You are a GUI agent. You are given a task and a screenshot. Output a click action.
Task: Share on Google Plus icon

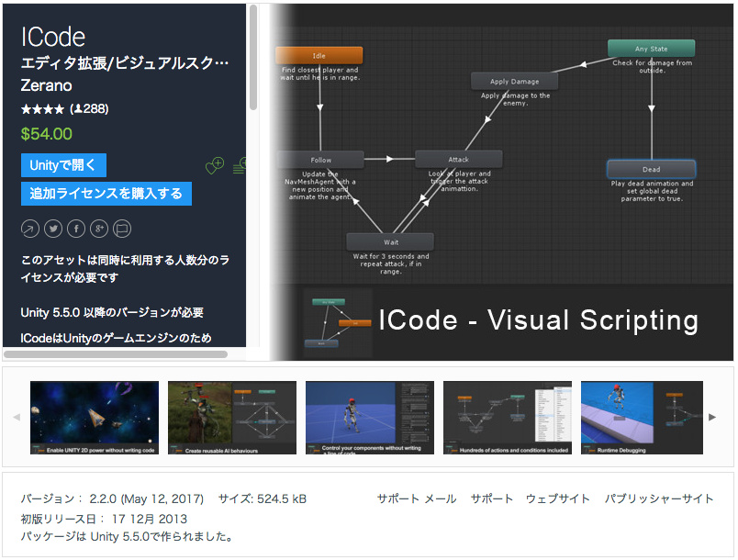point(99,230)
